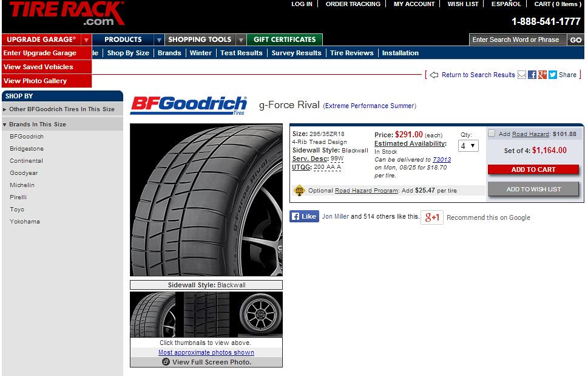Screen dimensions: 588x376
Task: Open the Shopping Tools menu
Action: coord(200,39)
